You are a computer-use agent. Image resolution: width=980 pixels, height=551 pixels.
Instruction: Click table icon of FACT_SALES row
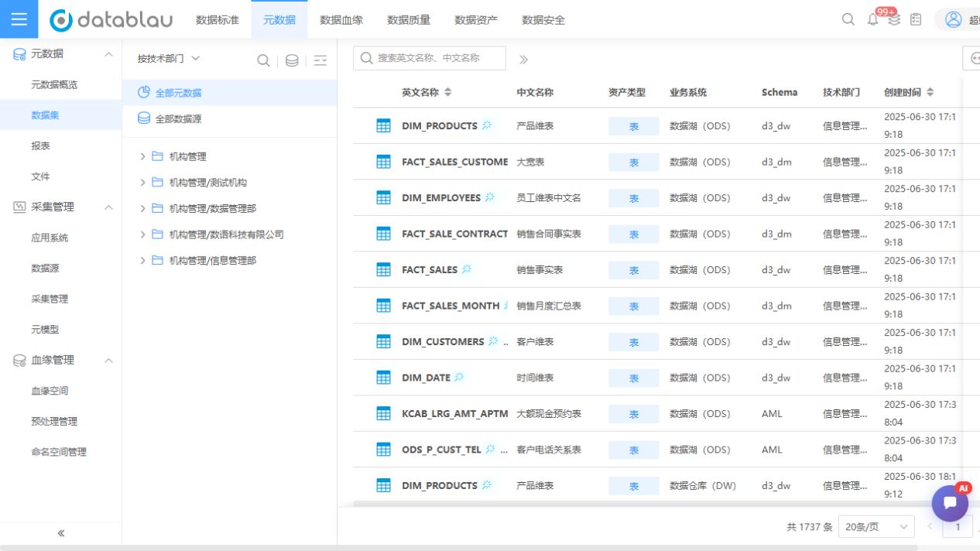pyautogui.click(x=383, y=269)
